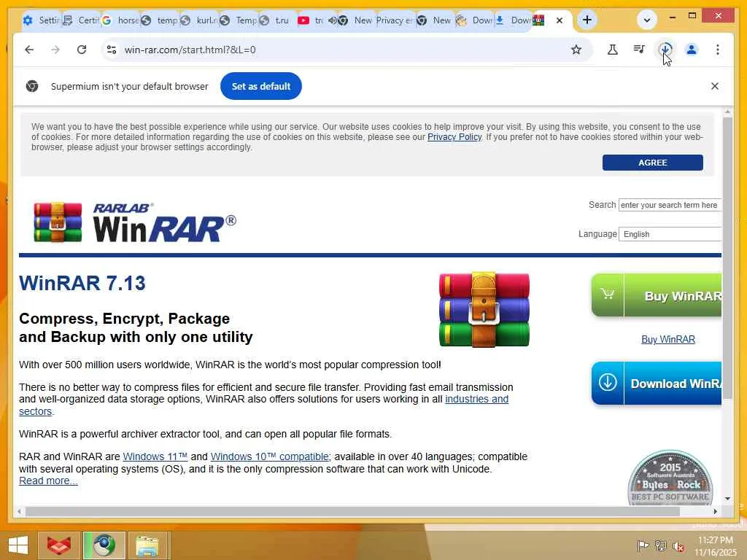Open Action Center flag tray icon
The height and width of the screenshot is (560, 747).
click(643, 545)
